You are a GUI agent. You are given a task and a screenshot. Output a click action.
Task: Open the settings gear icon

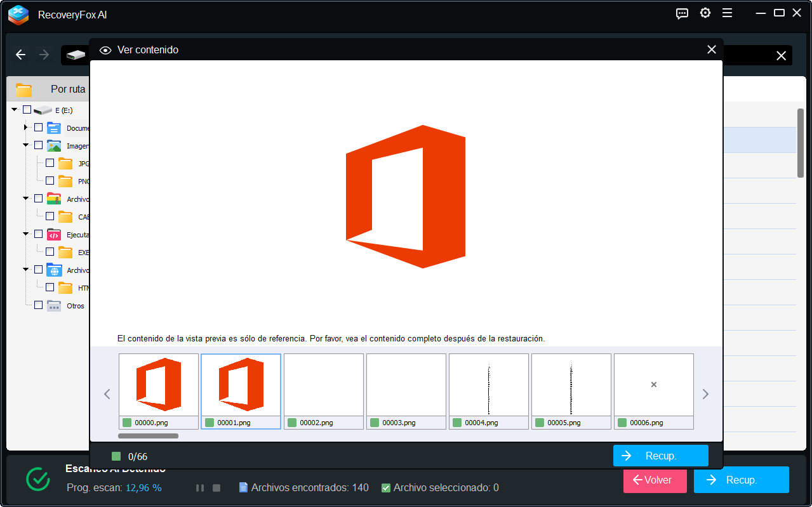705,13
